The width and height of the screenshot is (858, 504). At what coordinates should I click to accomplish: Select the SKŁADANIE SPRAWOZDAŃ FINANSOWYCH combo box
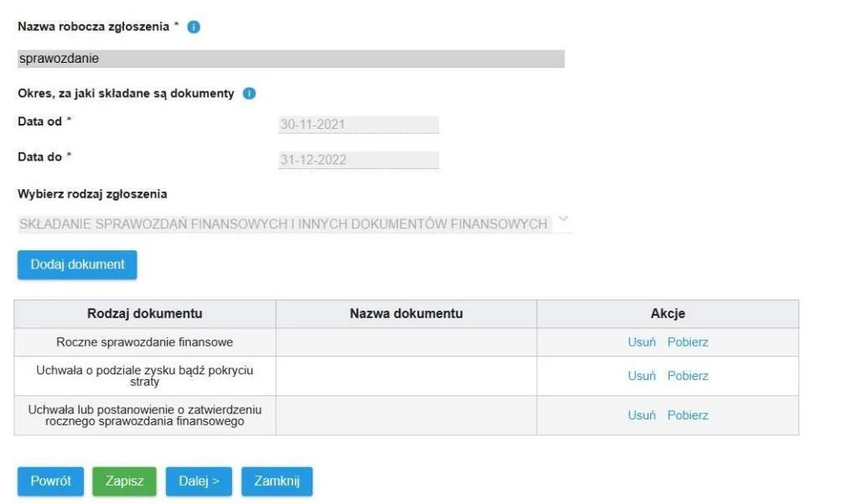pyautogui.click(x=294, y=224)
